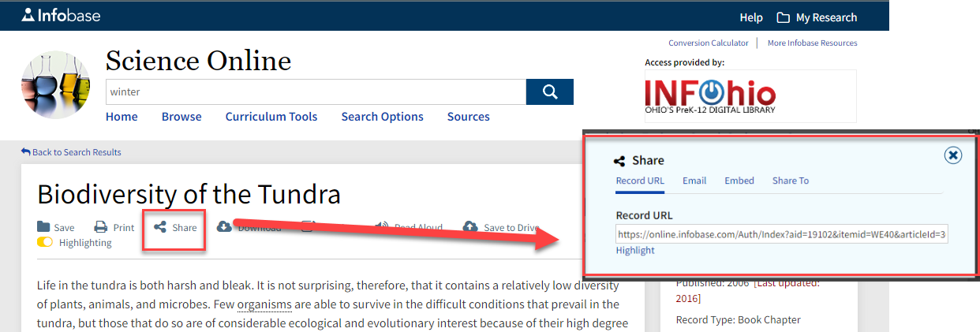Open the Curriculum Tools menu
The height and width of the screenshot is (332, 980).
[x=271, y=117]
